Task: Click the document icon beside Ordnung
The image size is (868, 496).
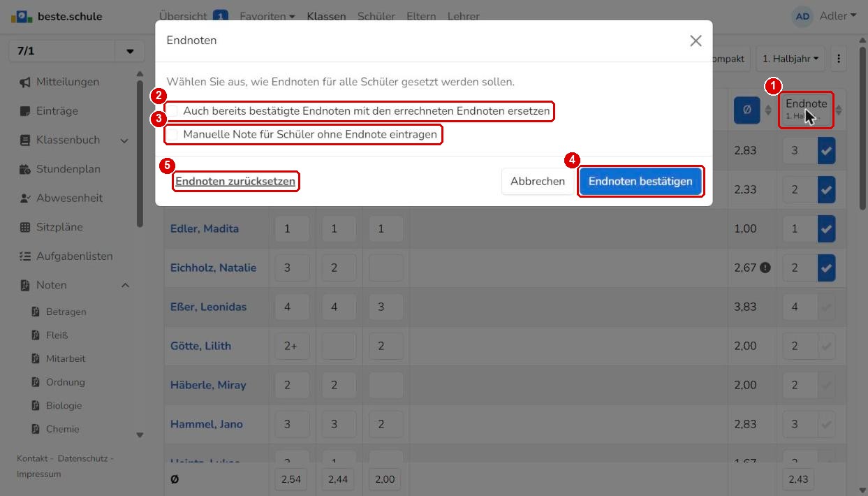Action: 36,382
